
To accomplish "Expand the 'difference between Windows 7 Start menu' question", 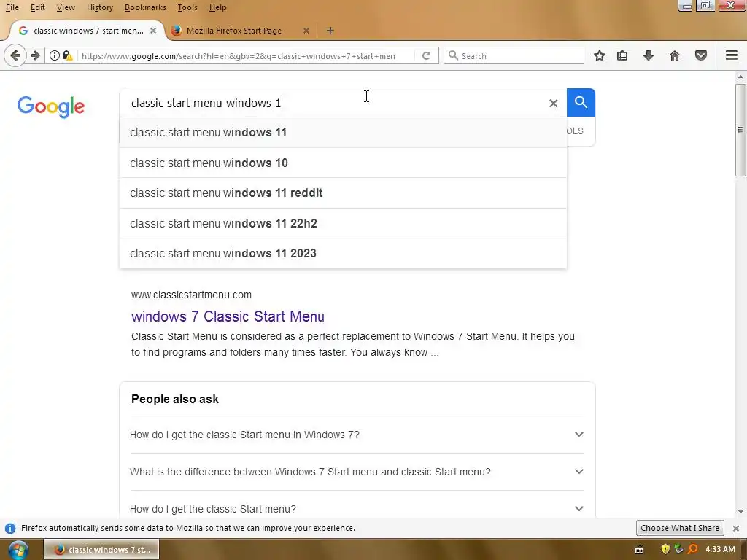I will [356, 472].
